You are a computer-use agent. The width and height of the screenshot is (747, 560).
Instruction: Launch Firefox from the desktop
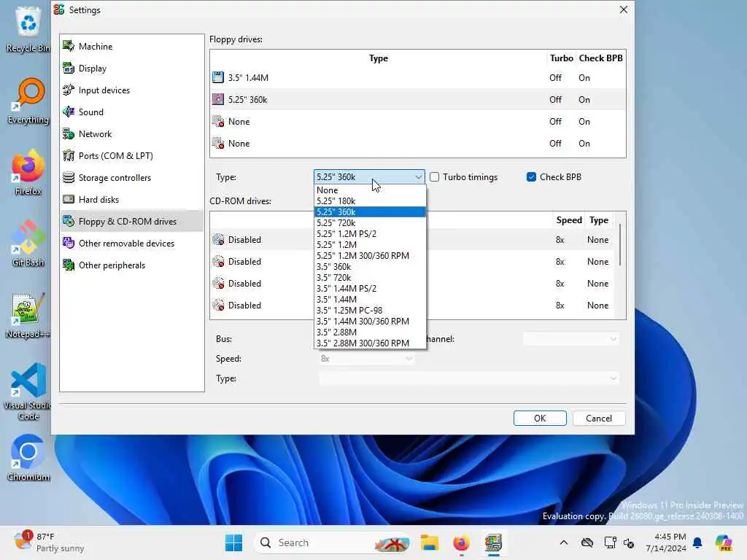click(x=28, y=173)
